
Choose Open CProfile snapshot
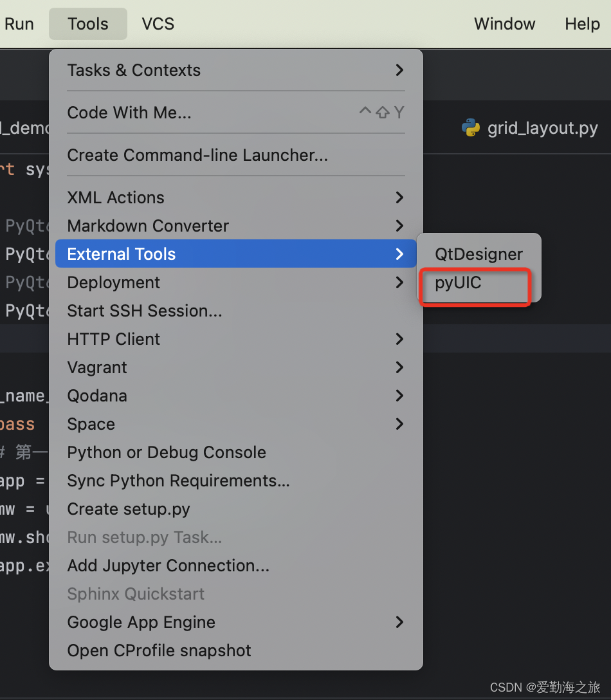[x=159, y=650]
